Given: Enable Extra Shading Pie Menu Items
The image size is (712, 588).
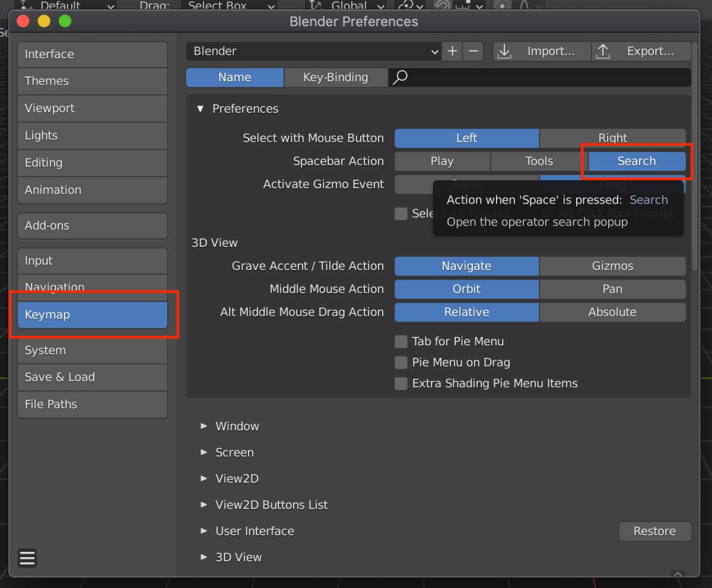Looking at the screenshot, I should [401, 383].
